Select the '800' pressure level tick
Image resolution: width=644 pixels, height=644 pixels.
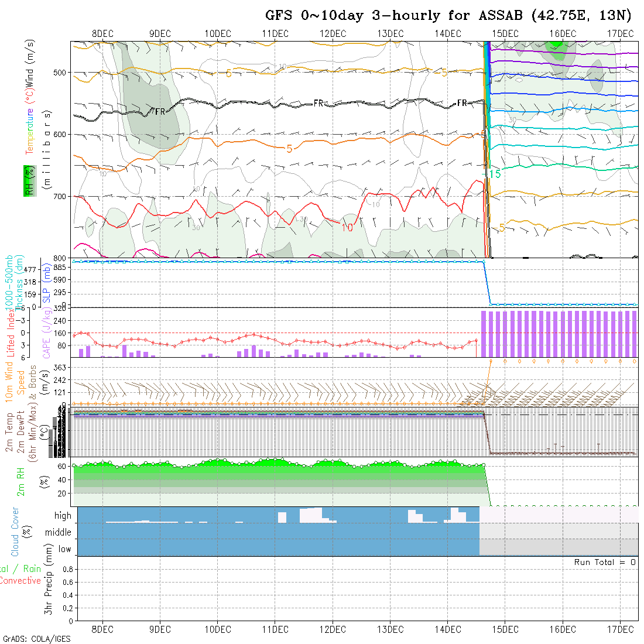click(60, 258)
